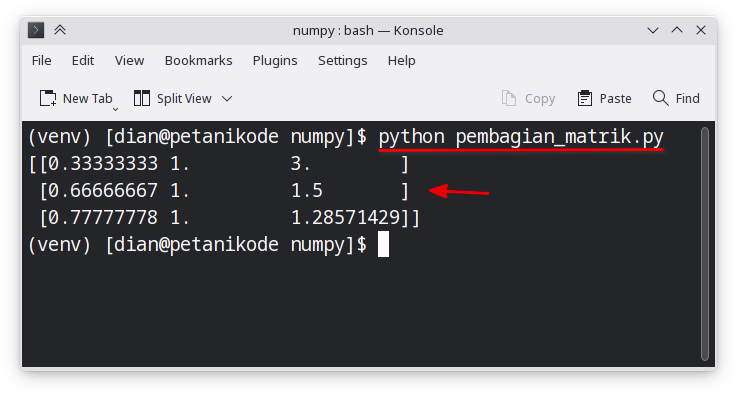The width and height of the screenshot is (737, 395).
Task: Click the text 'python pembagian_matrik.py'
Action: coord(521,137)
